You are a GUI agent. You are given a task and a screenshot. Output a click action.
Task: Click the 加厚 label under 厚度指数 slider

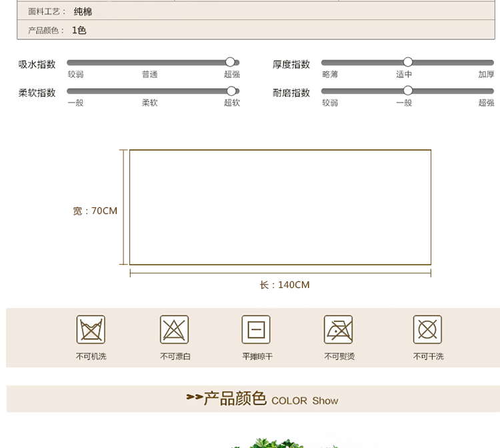tap(486, 75)
